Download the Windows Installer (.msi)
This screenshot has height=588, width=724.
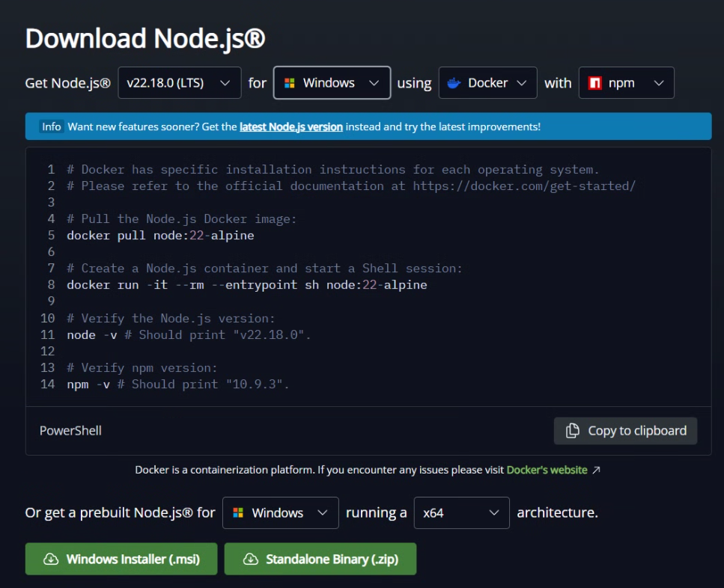click(x=121, y=559)
